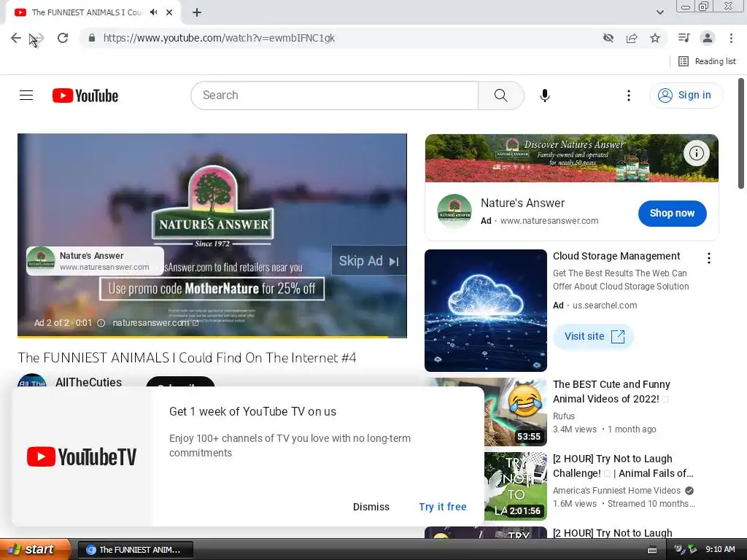Click ad info icon next to timer
The image size is (747, 560).
click(101, 323)
